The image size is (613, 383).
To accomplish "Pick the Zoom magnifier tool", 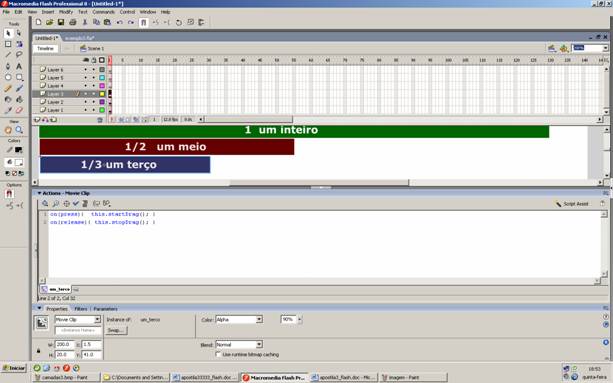I will click(19, 130).
